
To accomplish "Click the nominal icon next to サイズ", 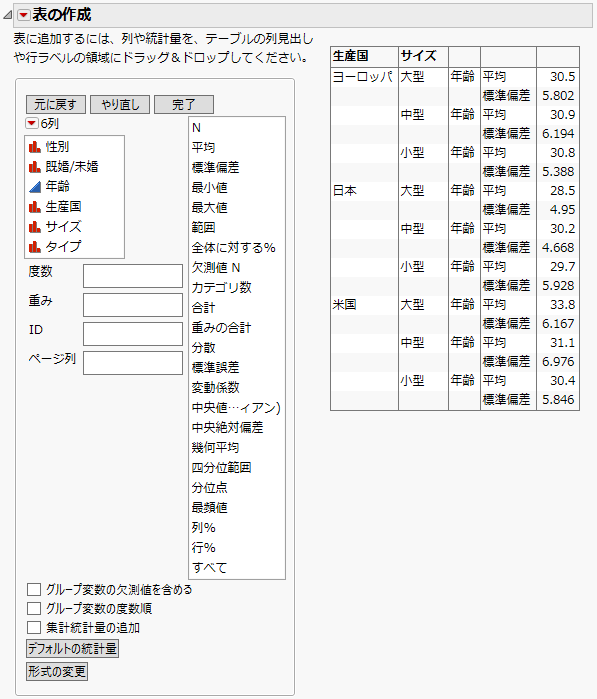I will coord(35,226).
